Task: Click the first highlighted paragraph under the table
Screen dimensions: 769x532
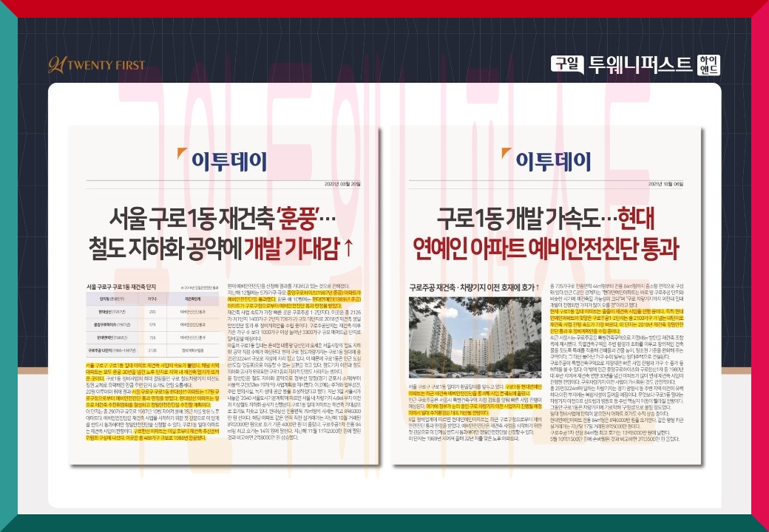Action: click(152, 372)
